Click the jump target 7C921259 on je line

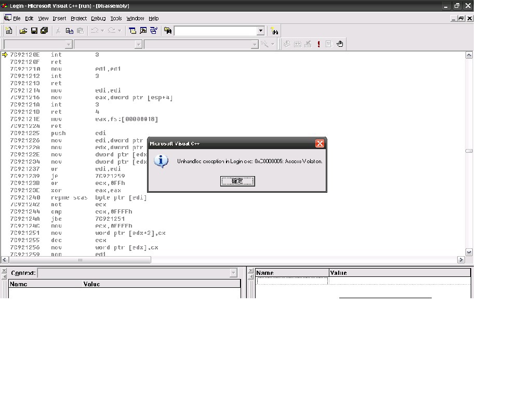110,176
